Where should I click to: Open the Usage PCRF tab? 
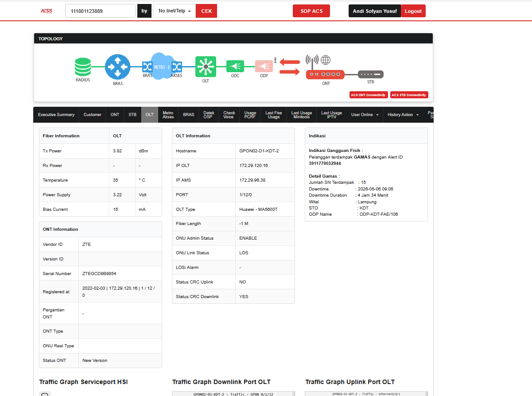[250, 115]
